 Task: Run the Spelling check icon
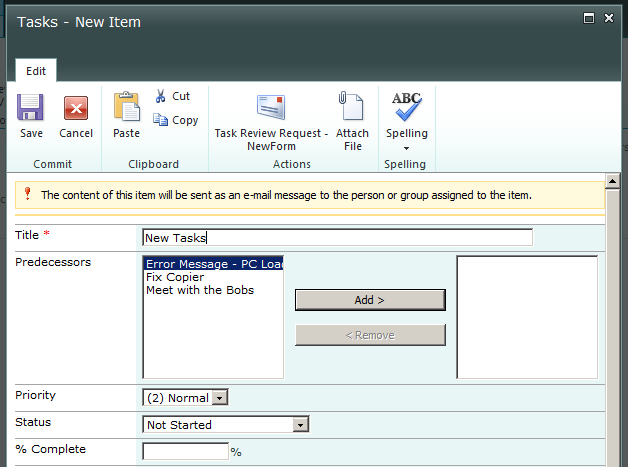[407, 105]
